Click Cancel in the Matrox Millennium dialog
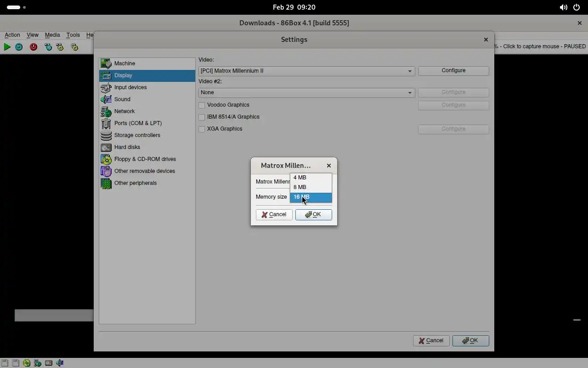The image size is (588, 368). [274, 214]
